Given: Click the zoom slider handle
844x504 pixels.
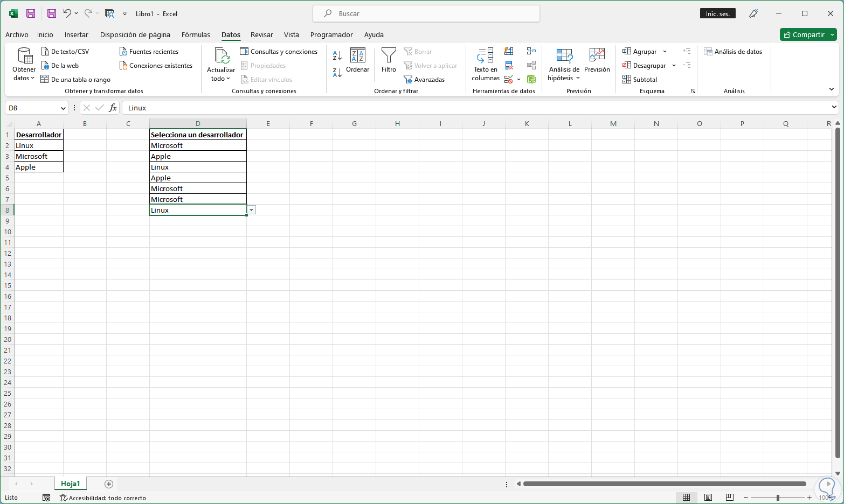Looking at the screenshot, I should coord(778,498).
